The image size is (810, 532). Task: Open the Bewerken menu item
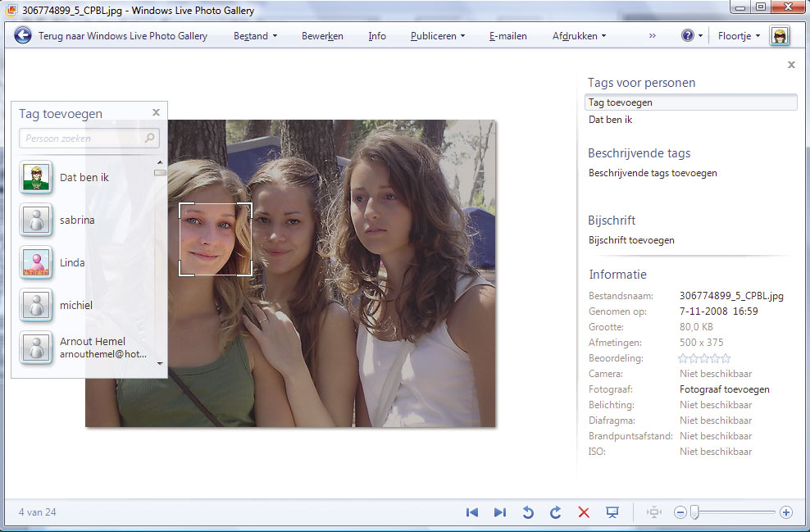click(x=322, y=36)
